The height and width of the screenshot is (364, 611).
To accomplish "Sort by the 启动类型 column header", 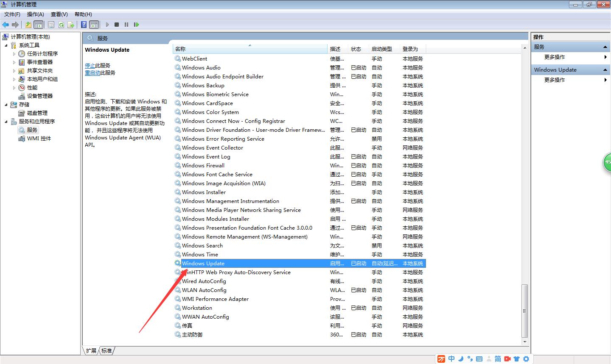I will [x=384, y=49].
